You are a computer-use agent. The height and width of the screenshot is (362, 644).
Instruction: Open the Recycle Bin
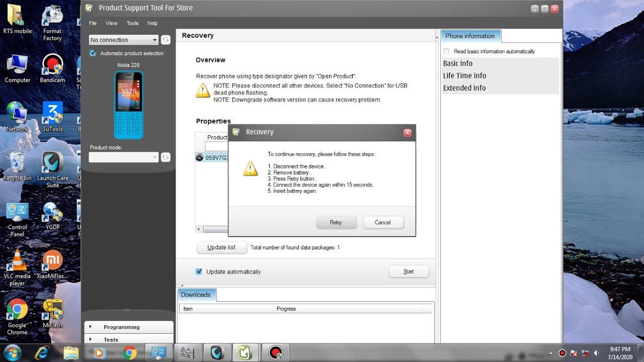point(17,166)
